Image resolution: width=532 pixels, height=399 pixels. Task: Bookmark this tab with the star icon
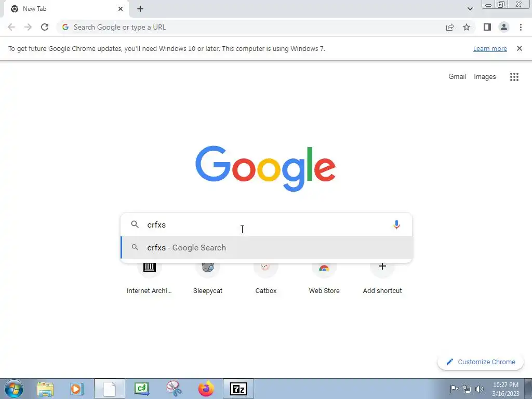467,27
